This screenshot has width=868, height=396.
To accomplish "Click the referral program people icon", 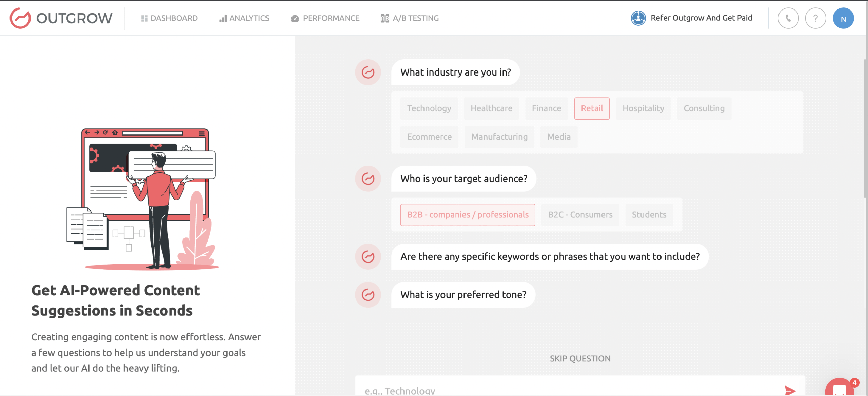I will pyautogui.click(x=638, y=18).
